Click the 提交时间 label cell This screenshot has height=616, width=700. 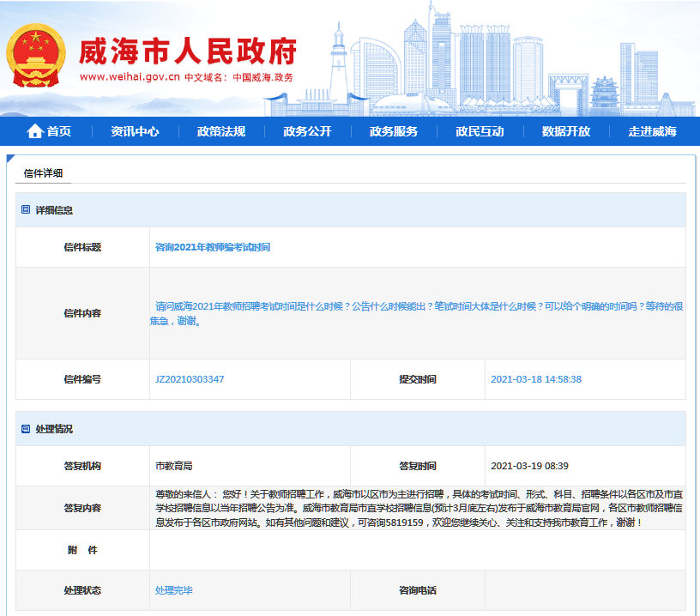pyautogui.click(x=418, y=379)
